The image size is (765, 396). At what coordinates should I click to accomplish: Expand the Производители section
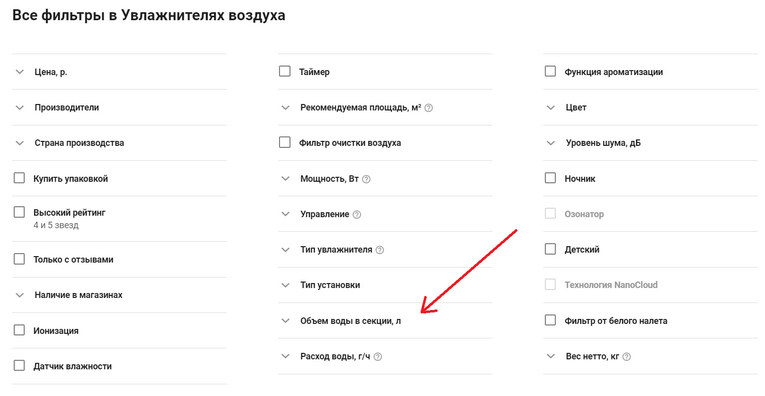coord(120,107)
